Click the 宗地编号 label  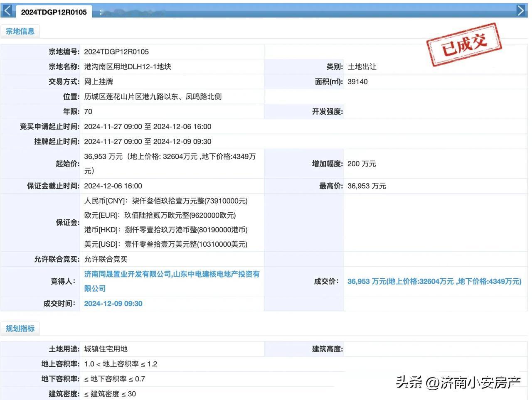(64, 52)
